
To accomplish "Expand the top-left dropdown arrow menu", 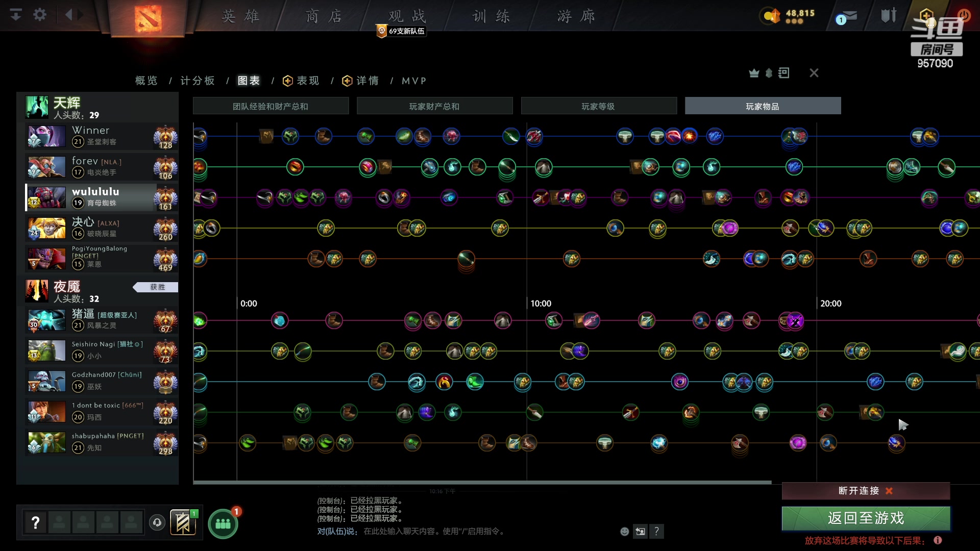I will click(x=16, y=15).
